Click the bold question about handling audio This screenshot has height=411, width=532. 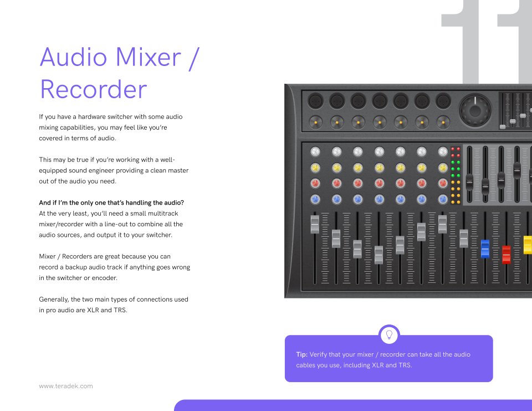pos(111,202)
